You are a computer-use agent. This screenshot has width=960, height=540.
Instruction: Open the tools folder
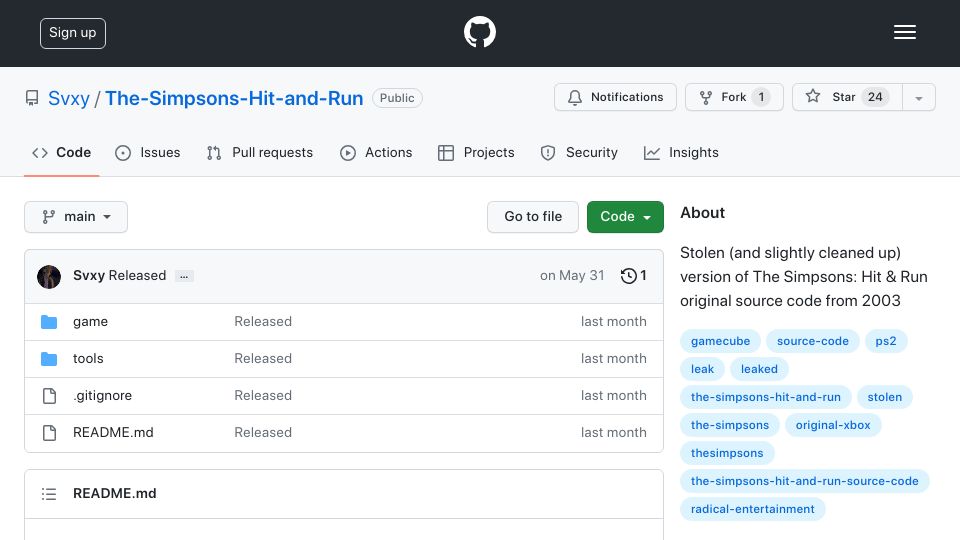click(88, 358)
